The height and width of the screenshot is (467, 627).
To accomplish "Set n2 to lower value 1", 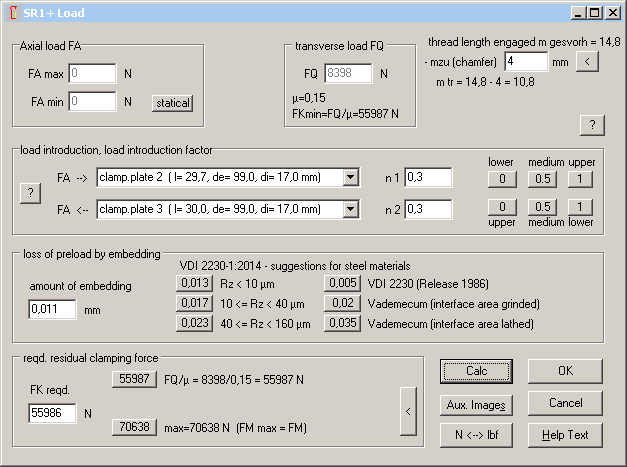I will (x=579, y=206).
